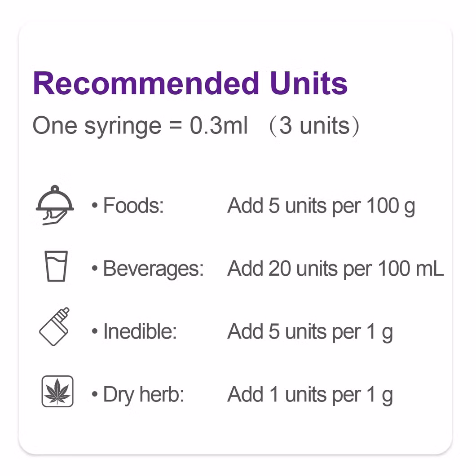Click Add 20 units per 100 mL

(x=335, y=269)
